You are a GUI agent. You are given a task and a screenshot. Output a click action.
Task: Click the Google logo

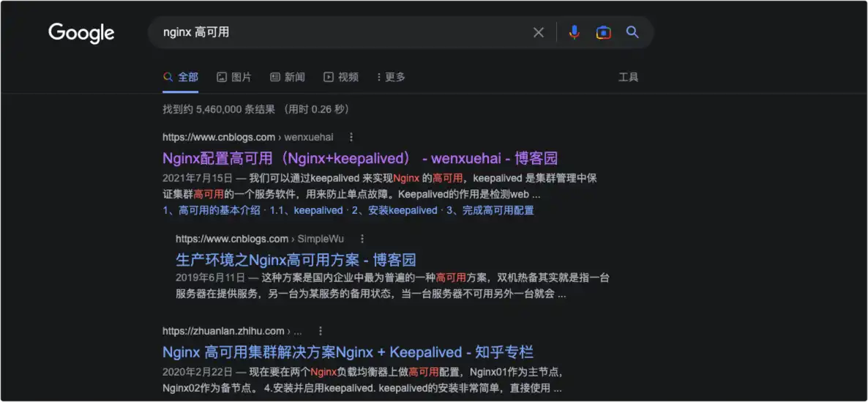pyautogui.click(x=81, y=33)
